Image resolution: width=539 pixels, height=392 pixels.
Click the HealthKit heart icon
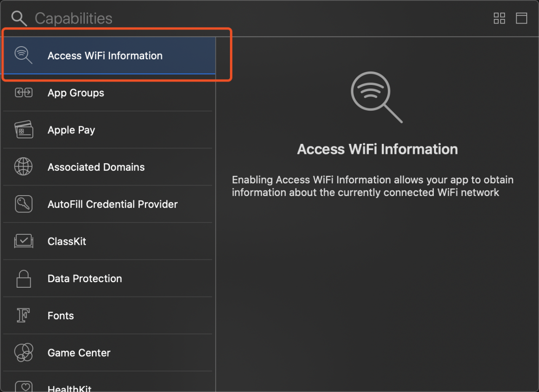[x=24, y=387]
